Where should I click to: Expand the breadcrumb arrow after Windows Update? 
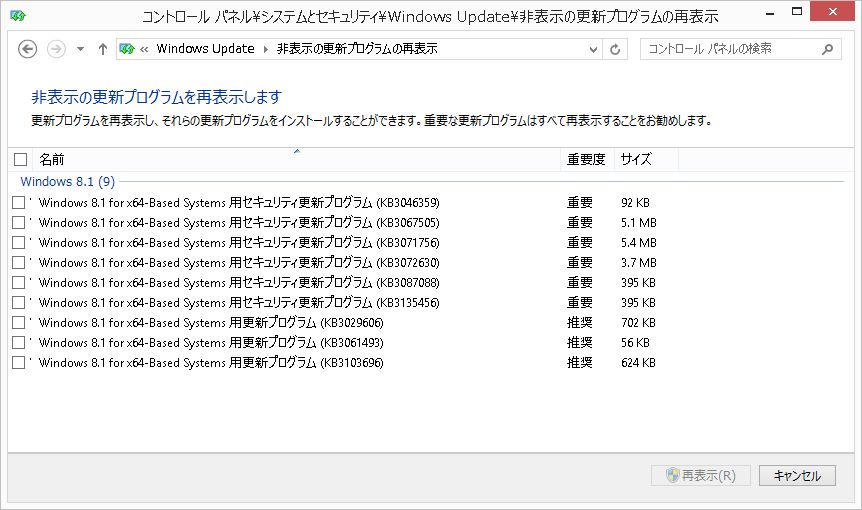(266, 49)
